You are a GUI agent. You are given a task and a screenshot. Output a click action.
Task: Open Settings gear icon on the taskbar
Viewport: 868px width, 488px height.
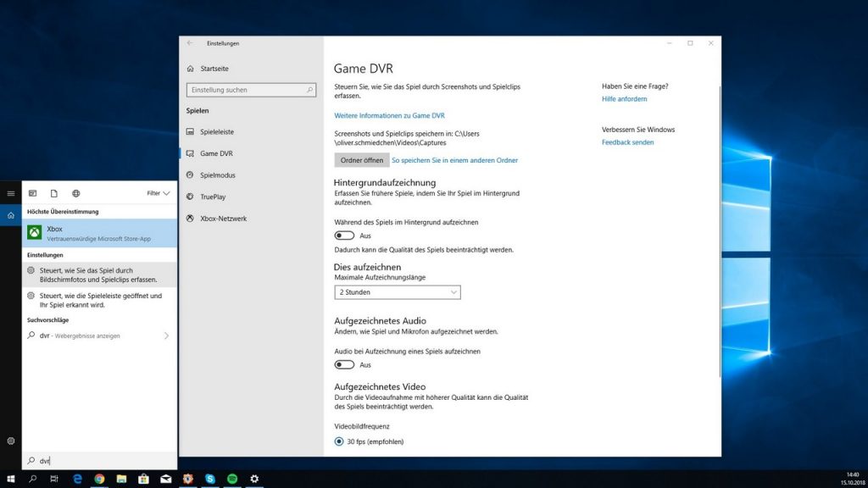point(254,479)
